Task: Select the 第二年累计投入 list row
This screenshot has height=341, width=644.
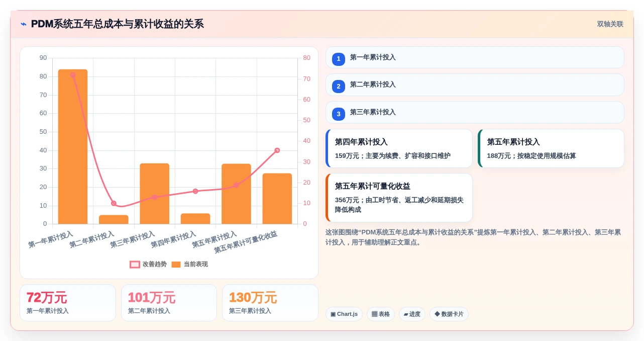Action: (475, 85)
